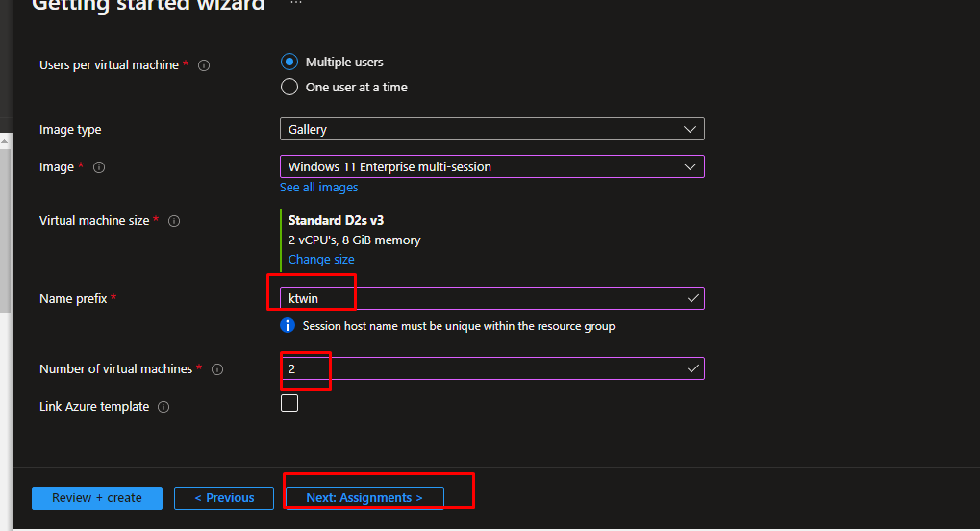Enable the Link Azure template checkbox
The height and width of the screenshot is (531, 980).
(x=289, y=403)
